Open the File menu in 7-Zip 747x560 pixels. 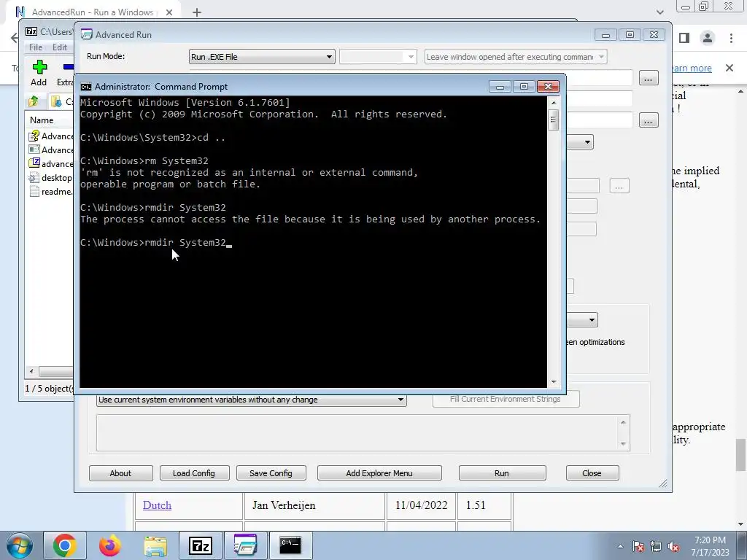[36, 47]
